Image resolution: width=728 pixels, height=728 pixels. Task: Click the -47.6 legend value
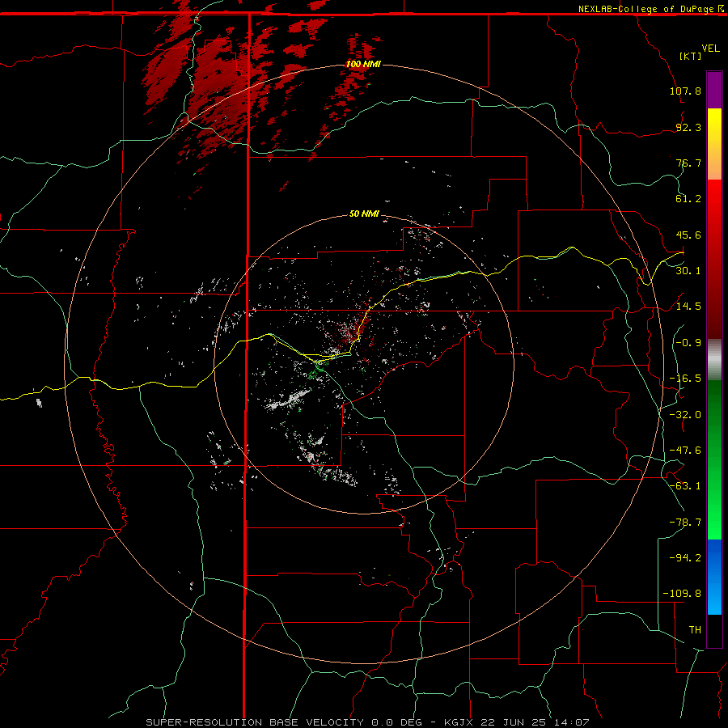[x=685, y=451]
